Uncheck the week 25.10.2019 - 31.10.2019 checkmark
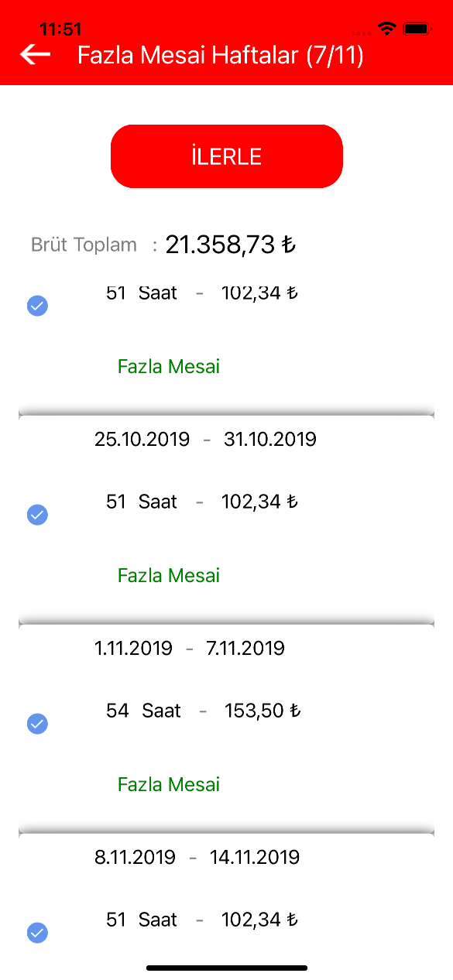This screenshot has width=453, height=980. 37,515
